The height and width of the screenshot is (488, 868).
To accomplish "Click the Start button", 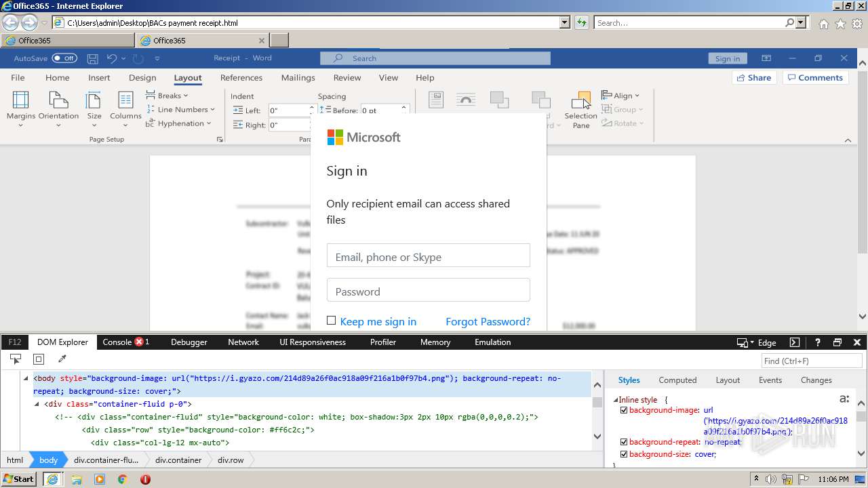I will click(x=19, y=479).
